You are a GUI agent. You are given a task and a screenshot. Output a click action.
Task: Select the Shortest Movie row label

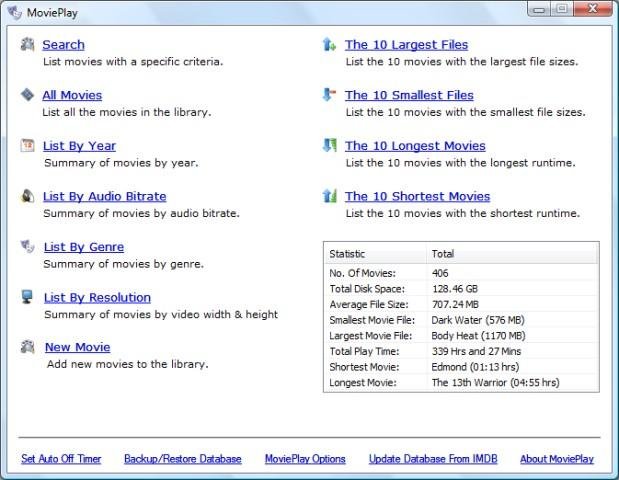coord(364,367)
